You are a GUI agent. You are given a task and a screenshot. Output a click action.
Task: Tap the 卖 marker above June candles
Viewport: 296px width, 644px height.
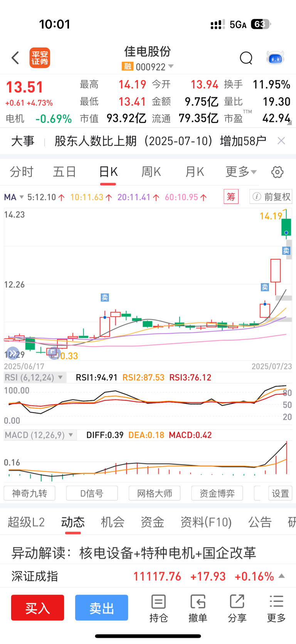tap(105, 297)
